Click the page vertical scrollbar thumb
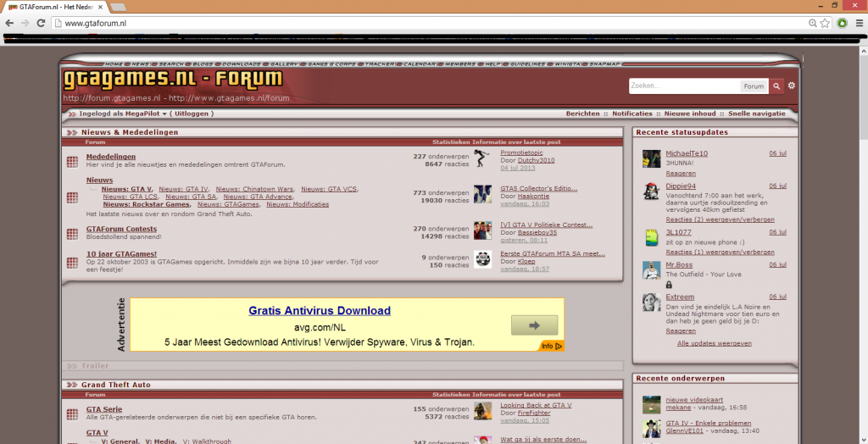This screenshot has width=868, height=444. pyautogui.click(x=863, y=97)
